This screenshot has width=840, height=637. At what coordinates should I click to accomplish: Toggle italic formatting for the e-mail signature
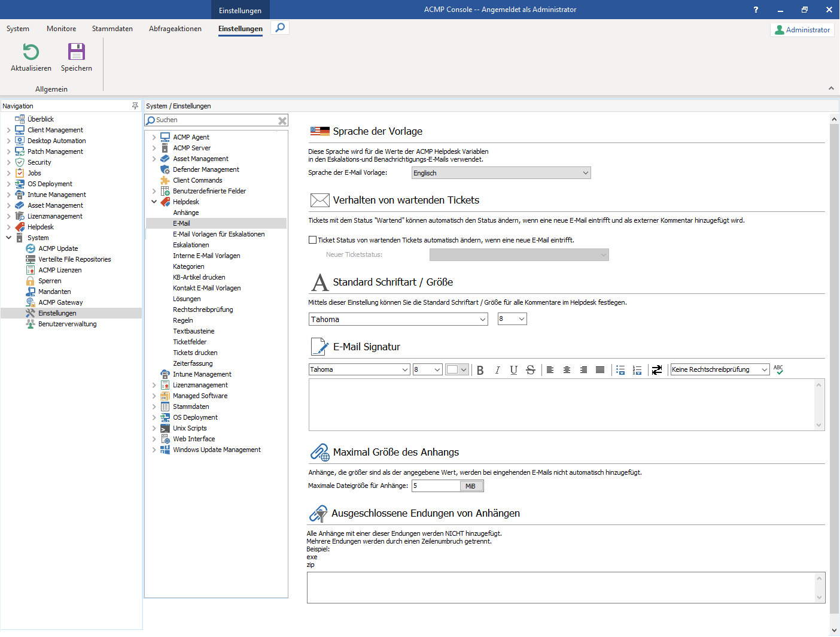tap(497, 369)
